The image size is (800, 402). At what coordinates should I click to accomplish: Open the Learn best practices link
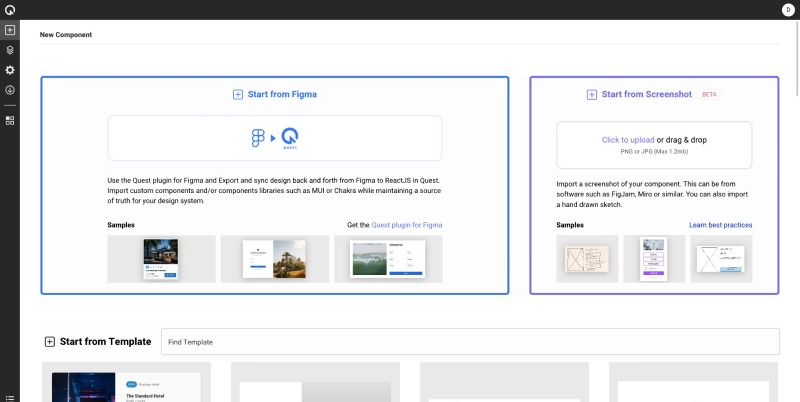tap(720, 225)
